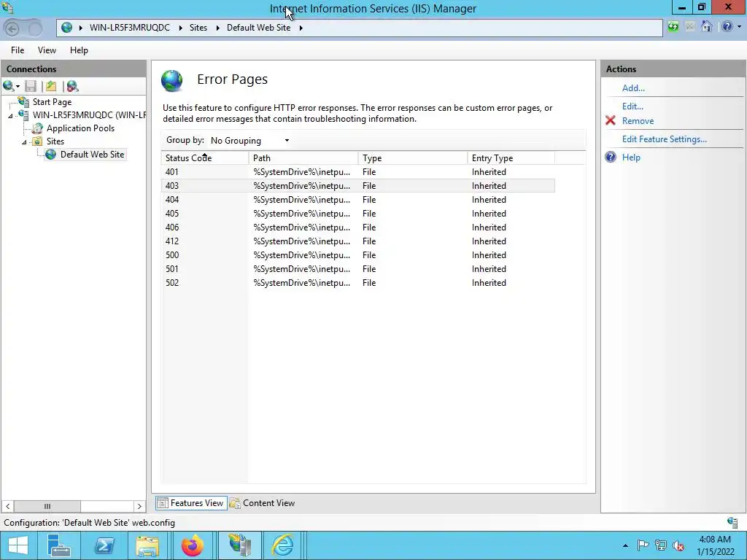The width and height of the screenshot is (747, 560).
Task: Click the Save Current Connections disk icon
Action: [31, 86]
